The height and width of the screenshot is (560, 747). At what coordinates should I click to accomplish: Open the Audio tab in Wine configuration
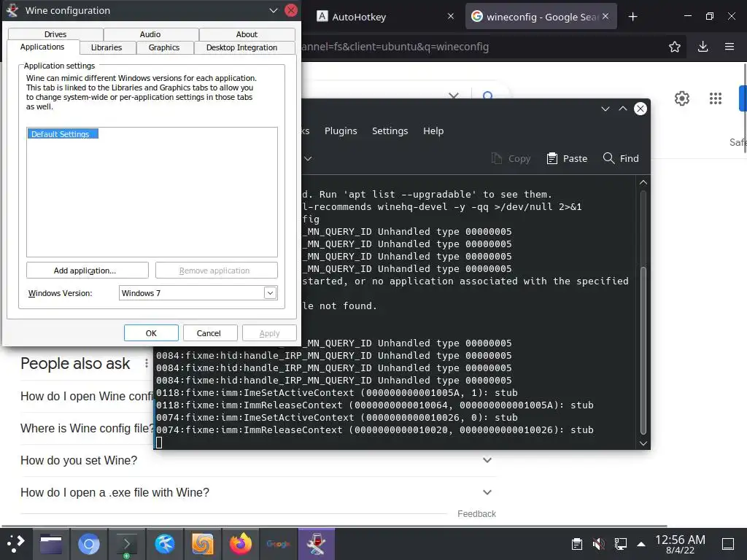(150, 34)
